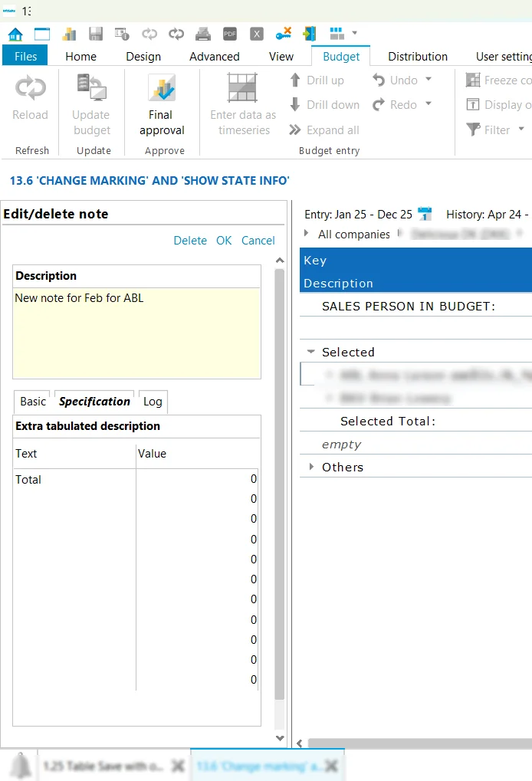Click the 'empty' row in budget table
532x781 pixels.
tap(415, 445)
